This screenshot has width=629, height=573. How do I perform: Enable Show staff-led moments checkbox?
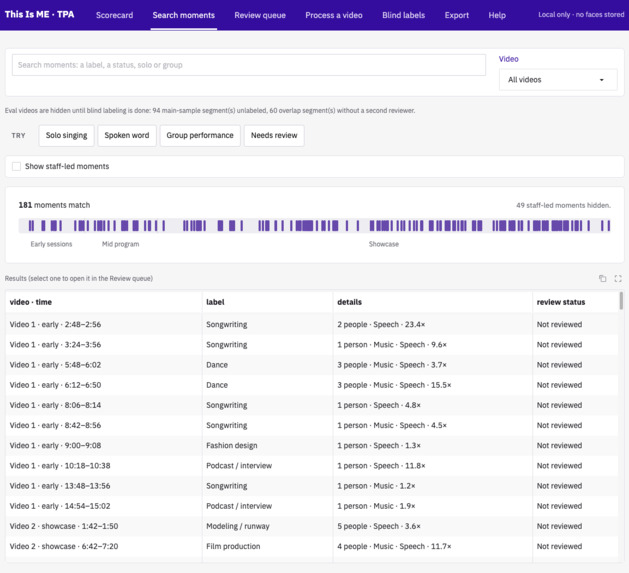pos(16,166)
